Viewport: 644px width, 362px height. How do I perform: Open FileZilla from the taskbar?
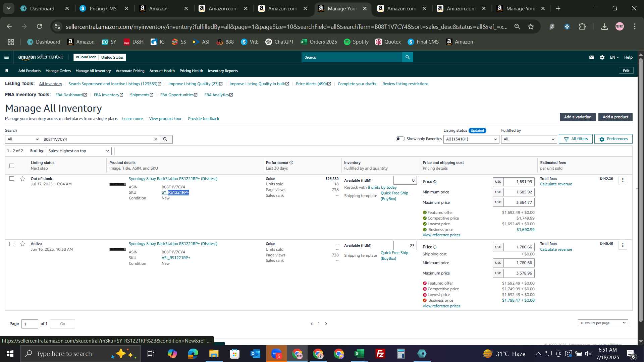(380, 354)
